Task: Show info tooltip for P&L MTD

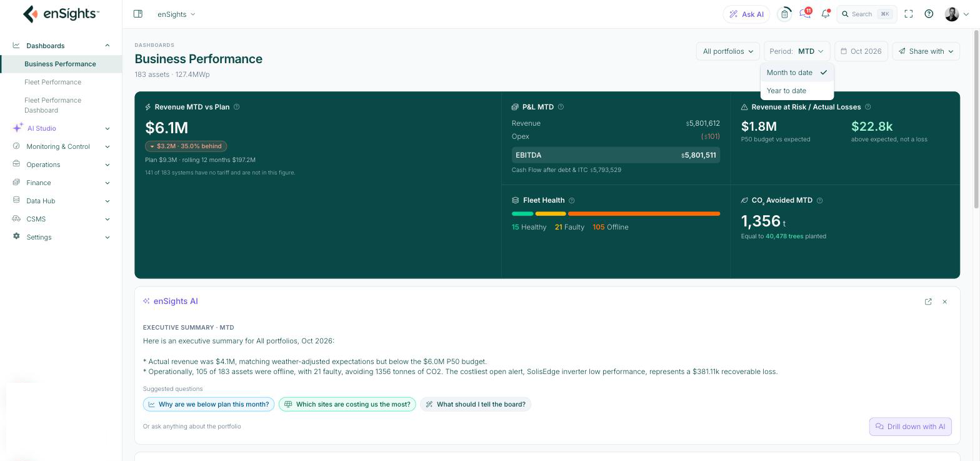Action: [x=561, y=107]
